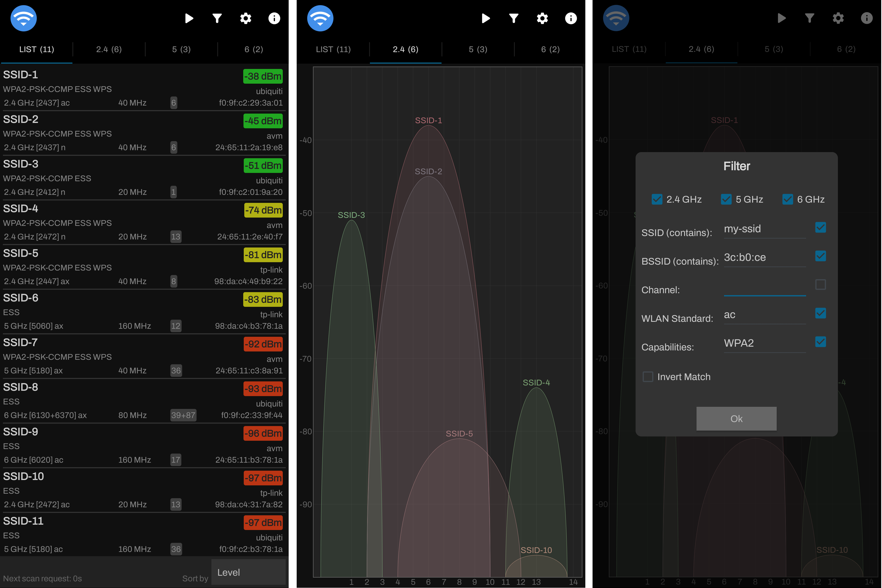This screenshot has height=588, width=882.
Task: Tap play icon in the 2.4 graph screen
Action: pos(486,18)
